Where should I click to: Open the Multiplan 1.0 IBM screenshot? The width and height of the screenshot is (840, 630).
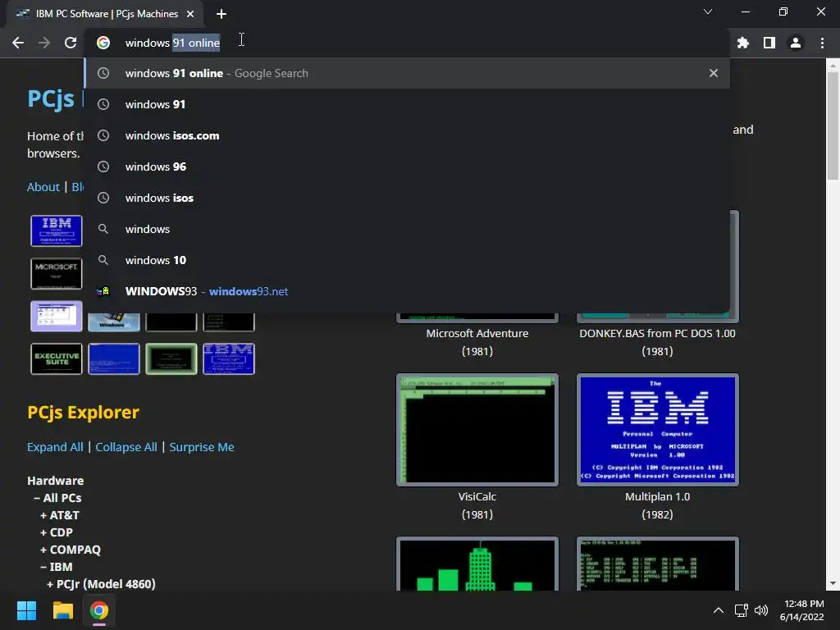click(657, 430)
